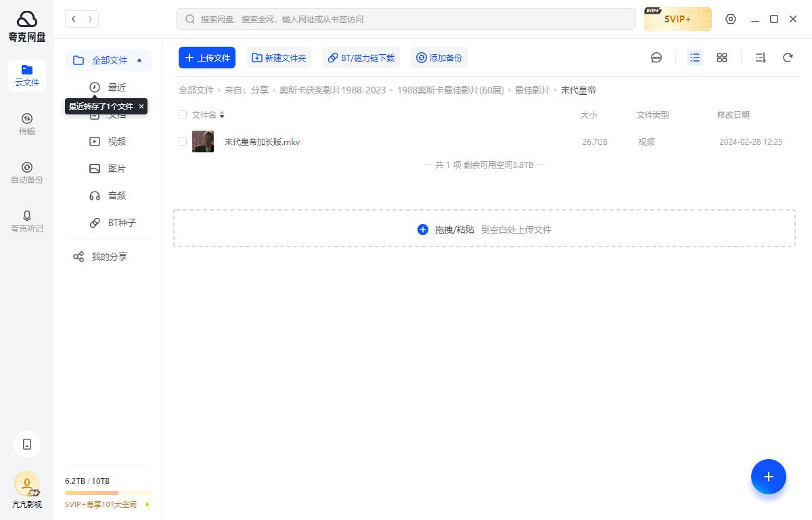Toggle the 文件名 column sort arrows
This screenshot has height=520, width=812.
222,115
